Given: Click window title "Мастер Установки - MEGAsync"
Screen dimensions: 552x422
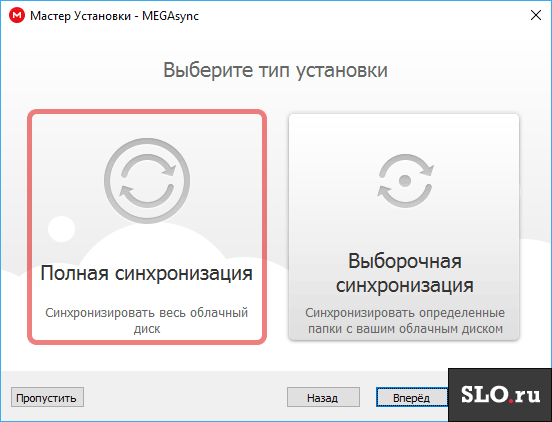Looking at the screenshot, I should (x=114, y=16).
